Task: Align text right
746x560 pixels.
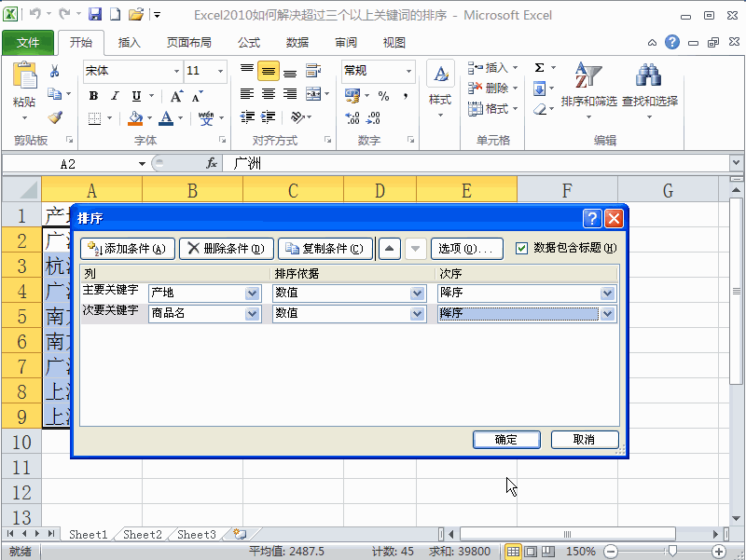Action: click(x=290, y=94)
